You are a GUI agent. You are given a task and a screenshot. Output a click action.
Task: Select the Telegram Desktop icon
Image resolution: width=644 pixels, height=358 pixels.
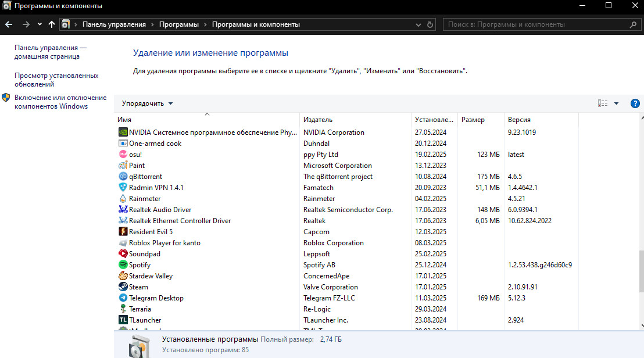123,298
